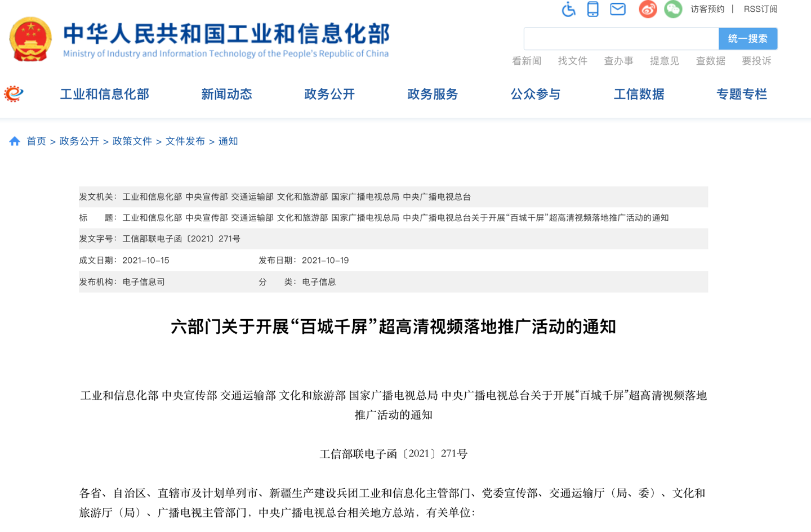The width and height of the screenshot is (811, 532).
Task: Open the 政务公开 navigation menu
Action: coord(329,94)
